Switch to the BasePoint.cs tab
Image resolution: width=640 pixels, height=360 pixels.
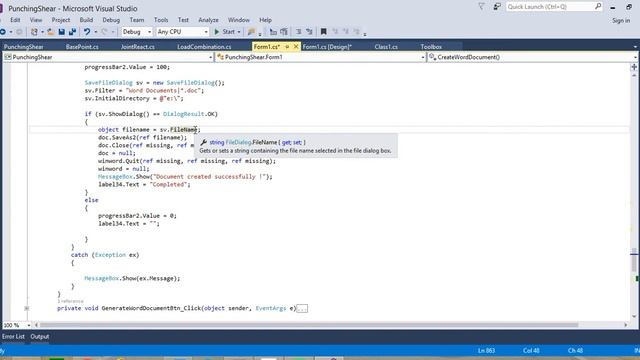point(82,47)
